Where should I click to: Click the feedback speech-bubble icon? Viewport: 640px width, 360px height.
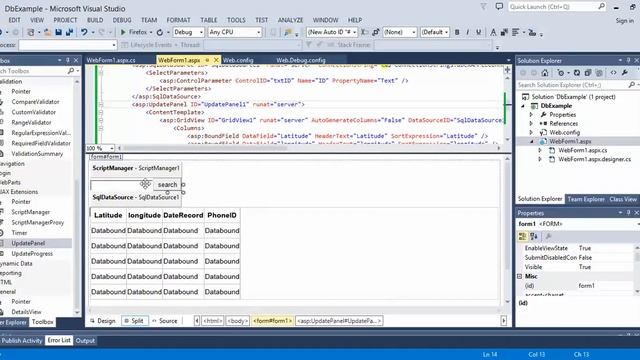click(499, 7)
